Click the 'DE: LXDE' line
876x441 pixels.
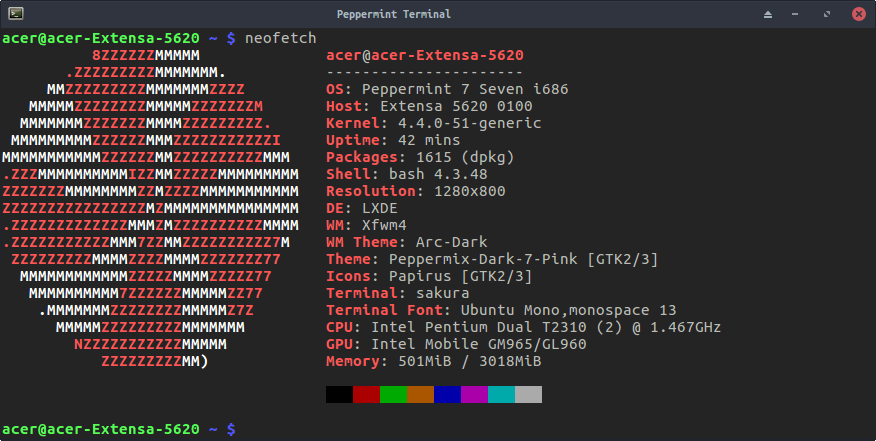click(x=362, y=208)
